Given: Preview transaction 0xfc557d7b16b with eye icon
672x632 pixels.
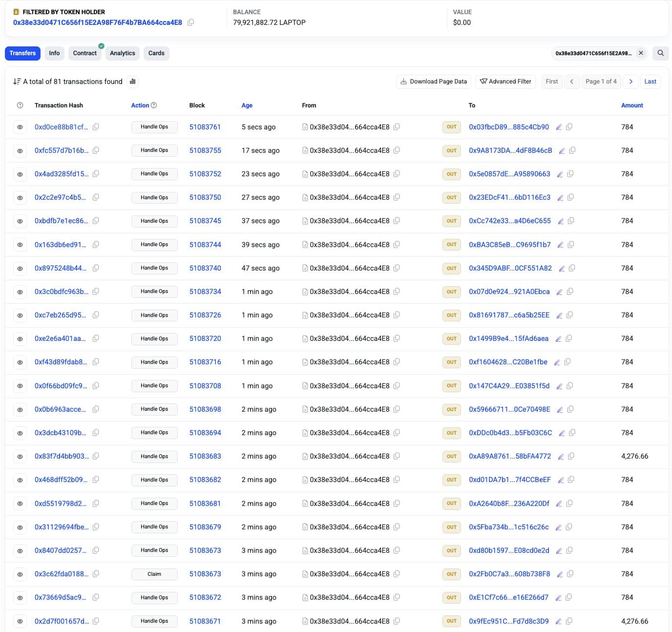Looking at the screenshot, I should tap(20, 151).
